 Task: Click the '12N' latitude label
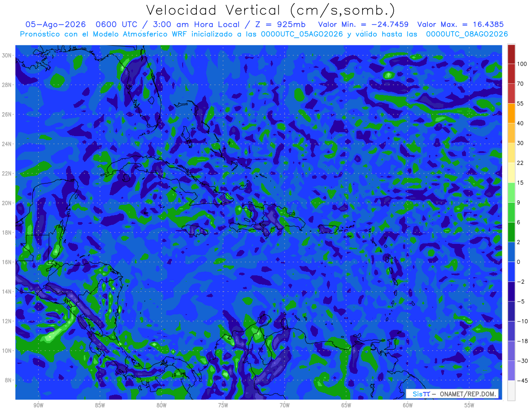click(7, 321)
